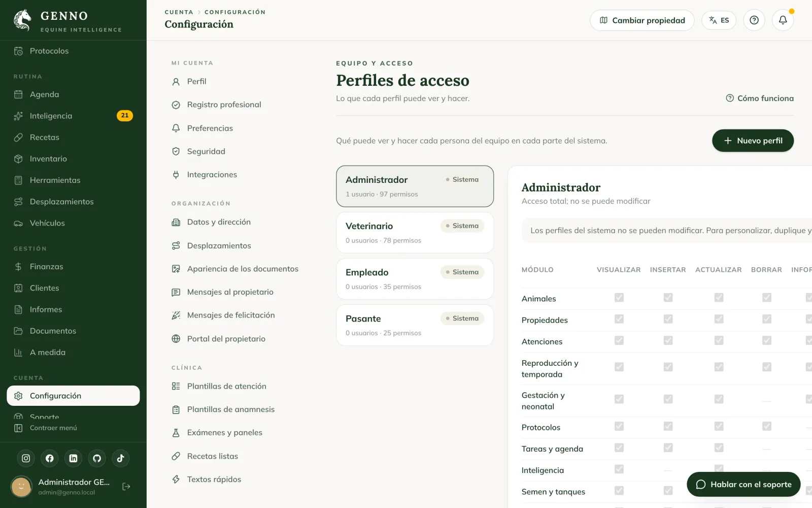Click the admin user avatar
The height and width of the screenshot is (508, 812).
point(21,487)
